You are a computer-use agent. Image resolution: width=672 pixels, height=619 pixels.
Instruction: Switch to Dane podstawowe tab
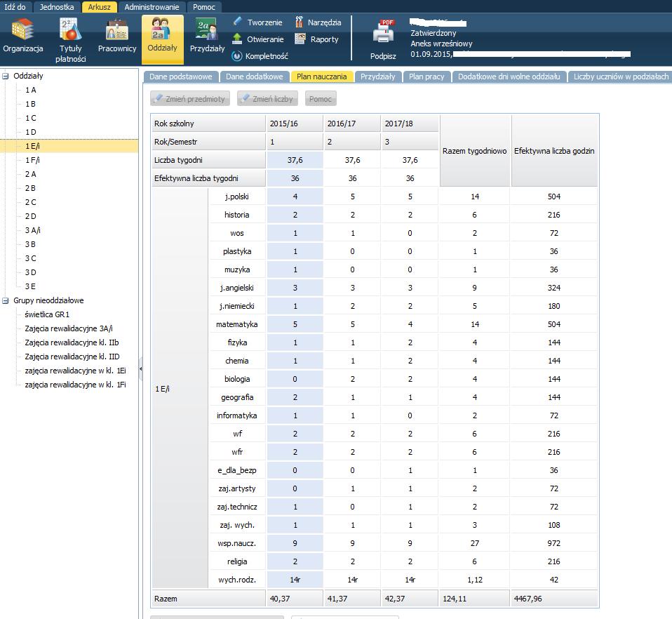181,76
